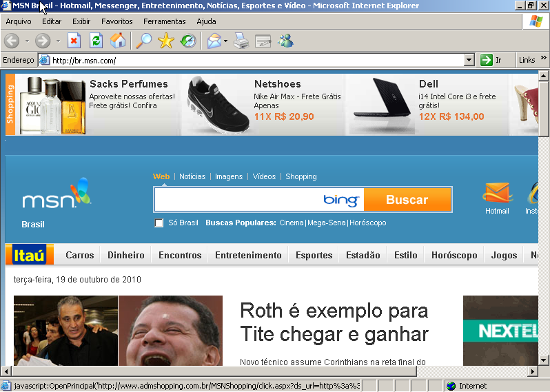Screen dimensions: 550x392
Task: Click the IE icon in title bar
Action: click(6, 6)
